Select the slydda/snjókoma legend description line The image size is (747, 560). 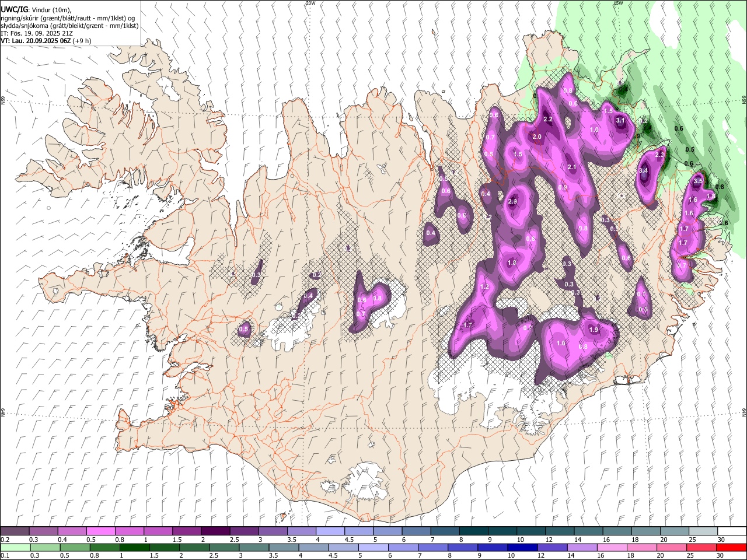[x=69, y=26]
